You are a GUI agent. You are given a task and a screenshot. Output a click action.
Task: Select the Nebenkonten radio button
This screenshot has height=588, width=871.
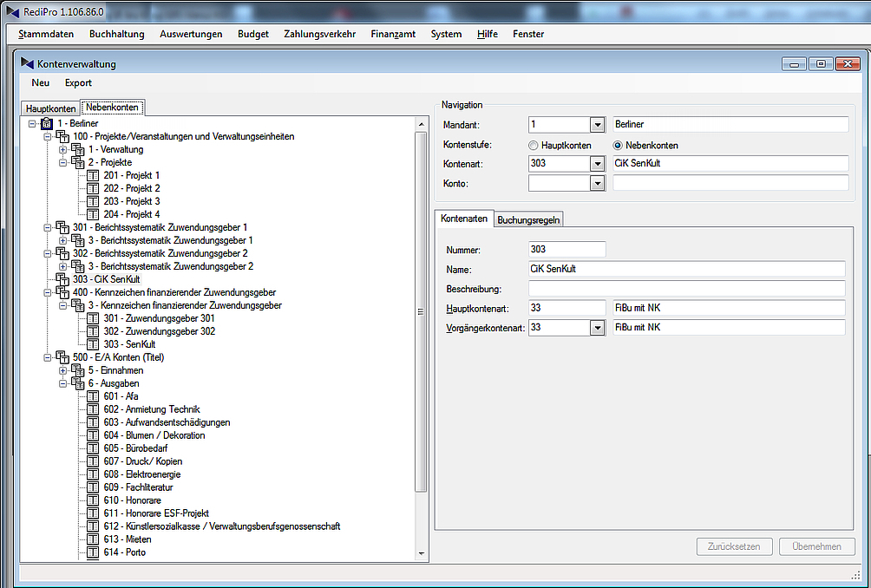[x=619, y=146]
